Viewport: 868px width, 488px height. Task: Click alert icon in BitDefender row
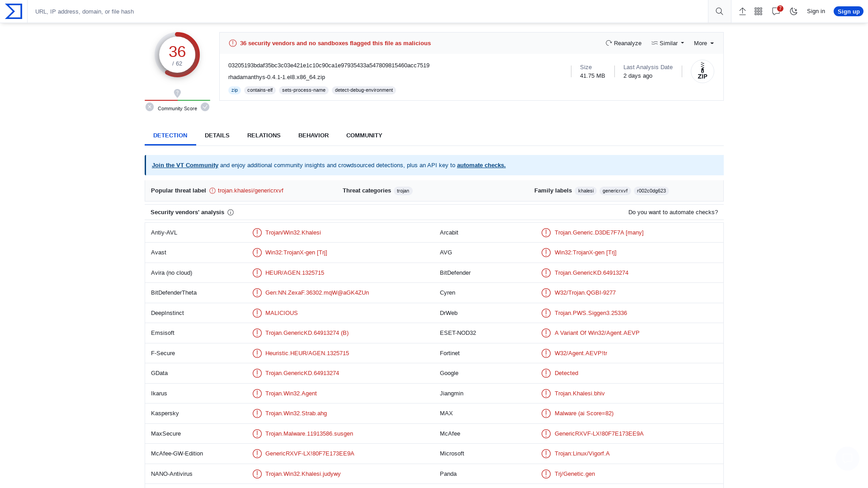tap(546, 273)
